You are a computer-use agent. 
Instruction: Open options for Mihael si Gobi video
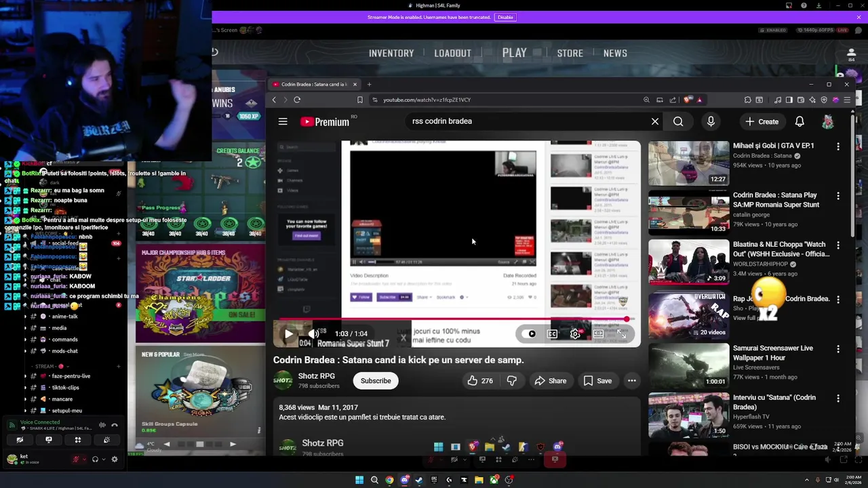tap(838, 146)
